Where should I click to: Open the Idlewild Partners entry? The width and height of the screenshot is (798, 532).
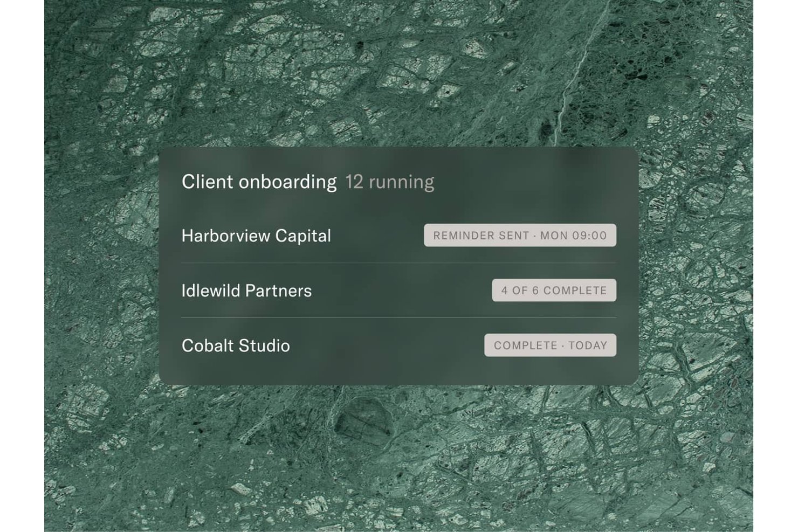[x=398, y=291]
